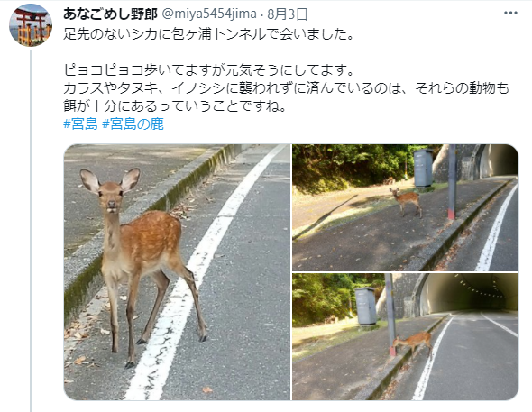The width and height of the screenshot is (532, 412).
Task: Click the torii gate profile avatar
Action: coord(31,24)
